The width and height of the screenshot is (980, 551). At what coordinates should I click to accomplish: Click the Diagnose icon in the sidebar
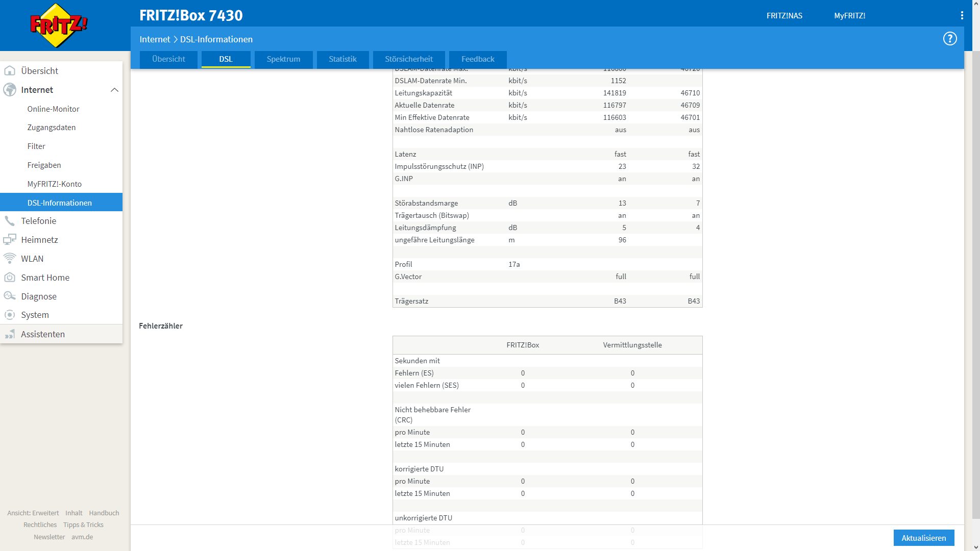coord(10,296)
